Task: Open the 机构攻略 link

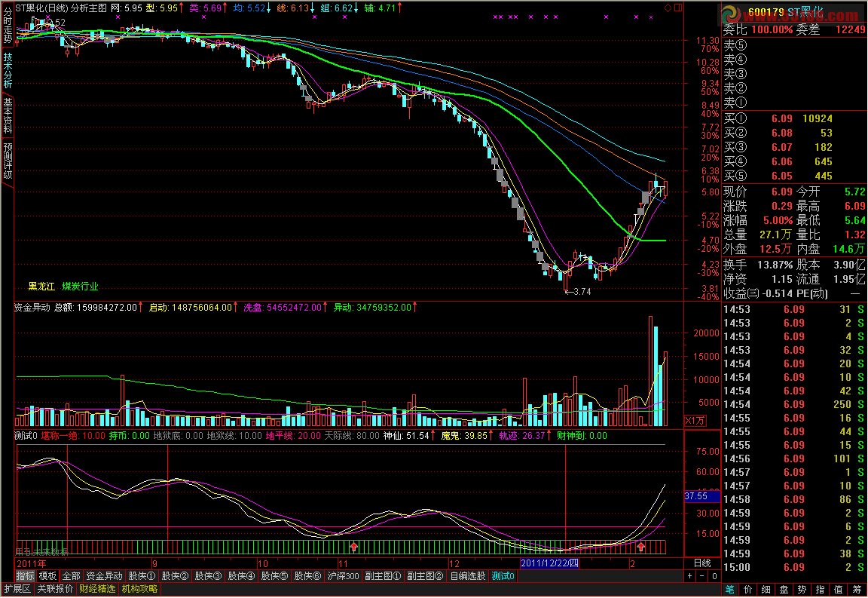Action: 139,589
